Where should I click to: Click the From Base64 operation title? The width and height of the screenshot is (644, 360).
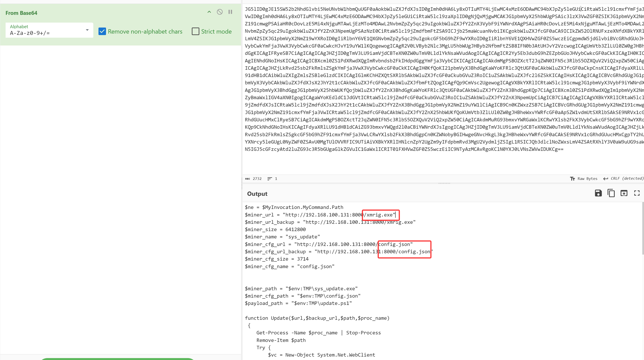[22, 13]
